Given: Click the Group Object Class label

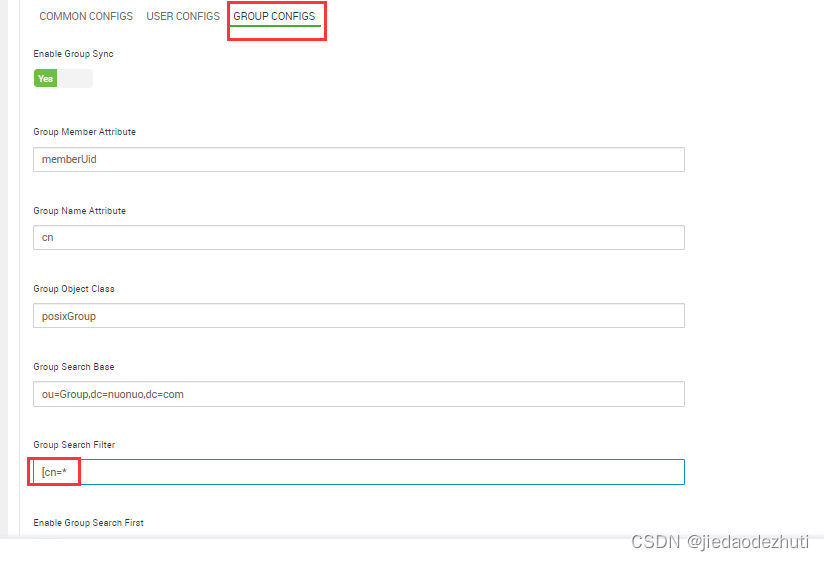Looking at the screenshot, I should (74, 289).
